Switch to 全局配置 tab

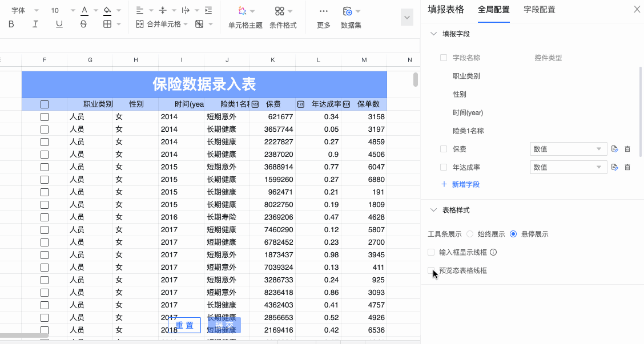tap(494, 10)
